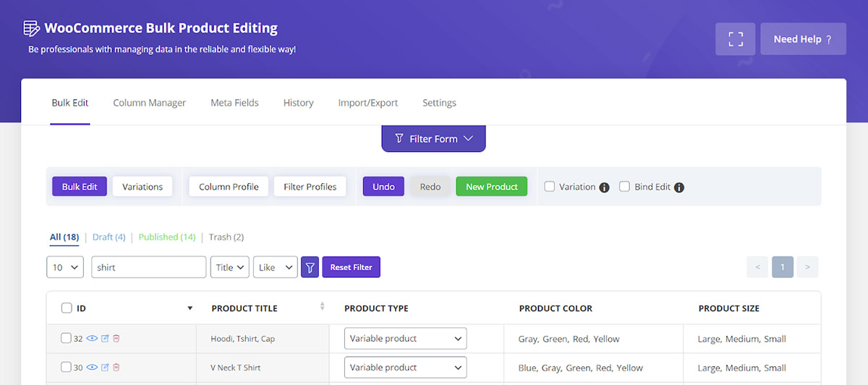
Task: Open the Import/Export tab
Action: point(368,103)
